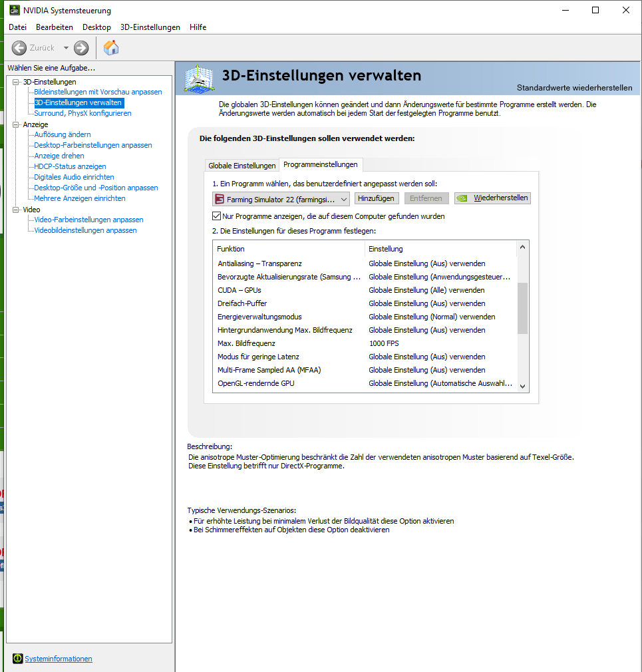Open the Farming Simulator 22 program dropdown
642x672 pixels.
[x=281, y=199]
